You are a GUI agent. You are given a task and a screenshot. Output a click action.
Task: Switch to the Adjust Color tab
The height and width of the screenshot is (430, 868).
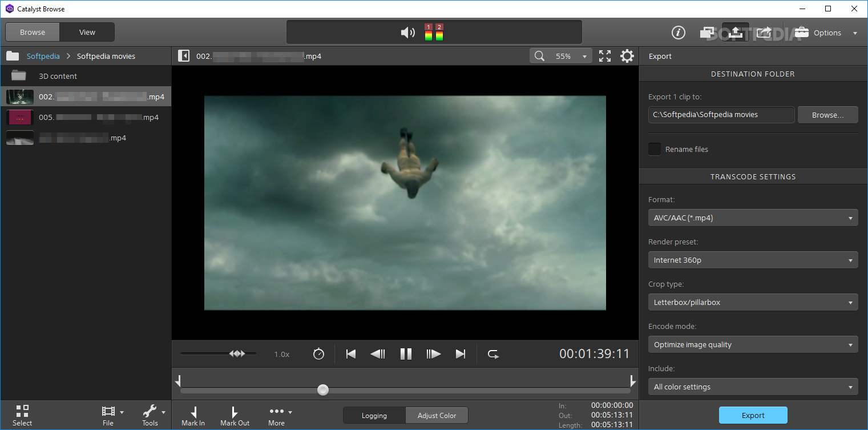click(x=437, y=415)
